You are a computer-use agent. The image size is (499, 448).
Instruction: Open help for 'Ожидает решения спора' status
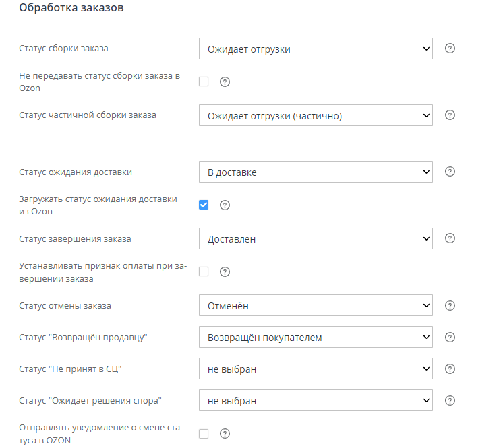451,401
